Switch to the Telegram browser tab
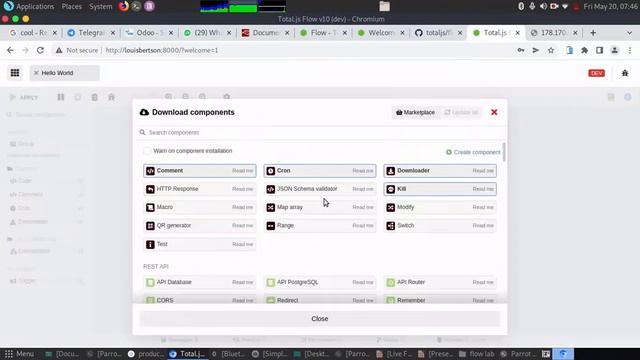Image resolution: width=640 pixels, height=360 pixels. point(91,33)
